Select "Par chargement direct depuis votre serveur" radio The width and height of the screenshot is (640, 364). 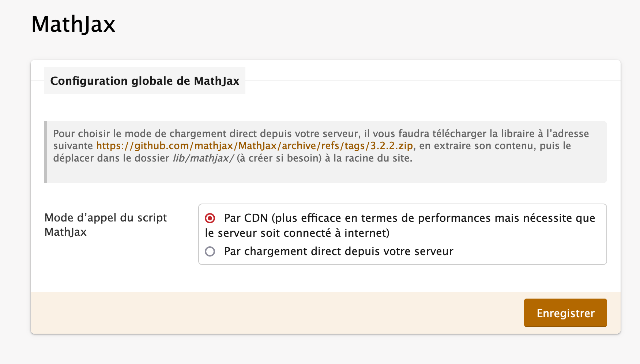click(210, 251)
